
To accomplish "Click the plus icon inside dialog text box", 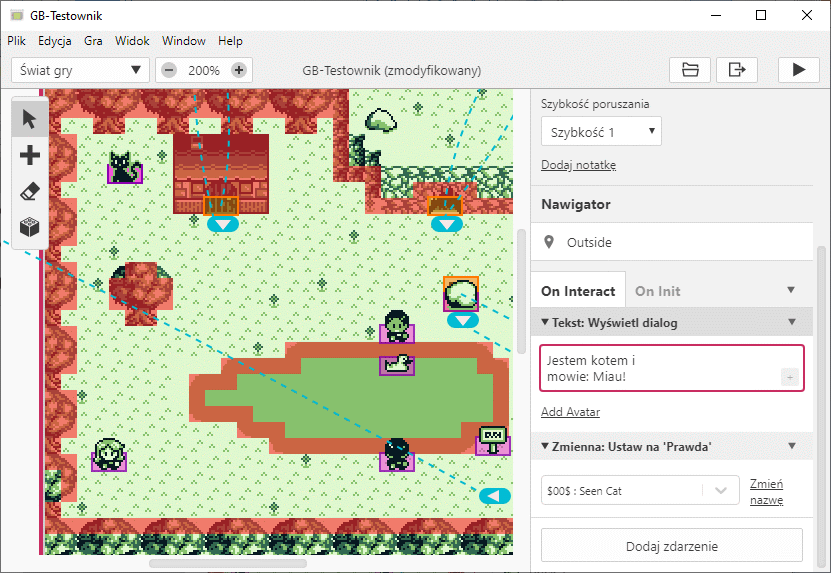I will [x=790, y=377].
